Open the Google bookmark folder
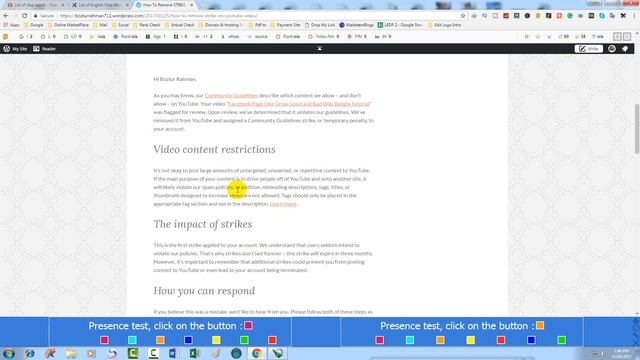The width and height of the screenshot is (640, 360). [x=33, y=25]
